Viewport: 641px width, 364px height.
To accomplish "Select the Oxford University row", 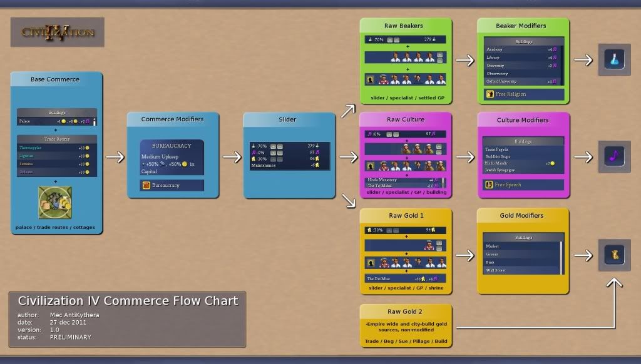I will click(x=522, y=81).
